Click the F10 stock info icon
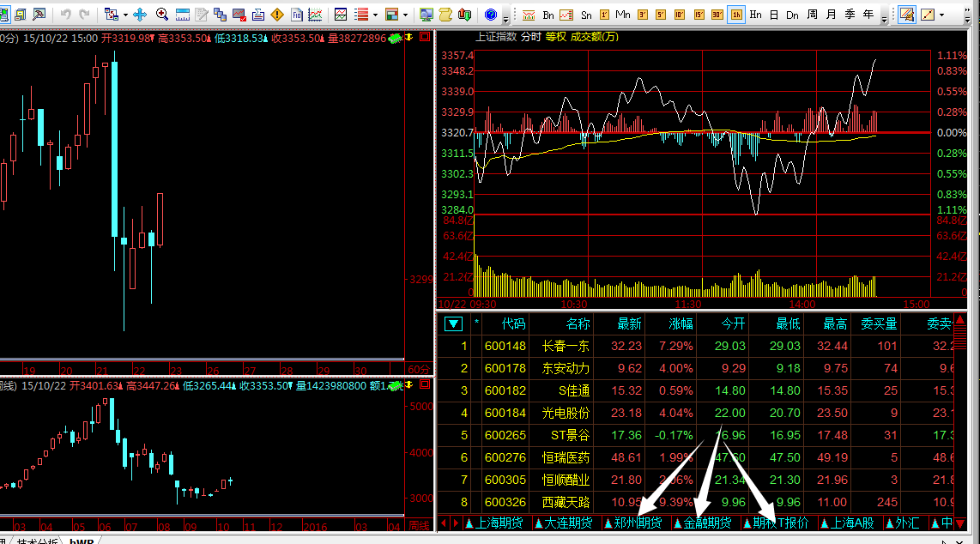The height and width of the screenshot is (544, 980). 297,15
